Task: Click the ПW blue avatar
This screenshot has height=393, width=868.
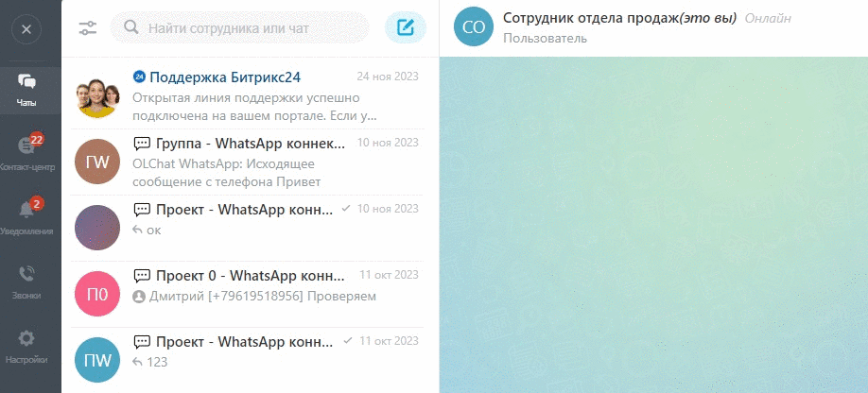Action: pos(97,359)
